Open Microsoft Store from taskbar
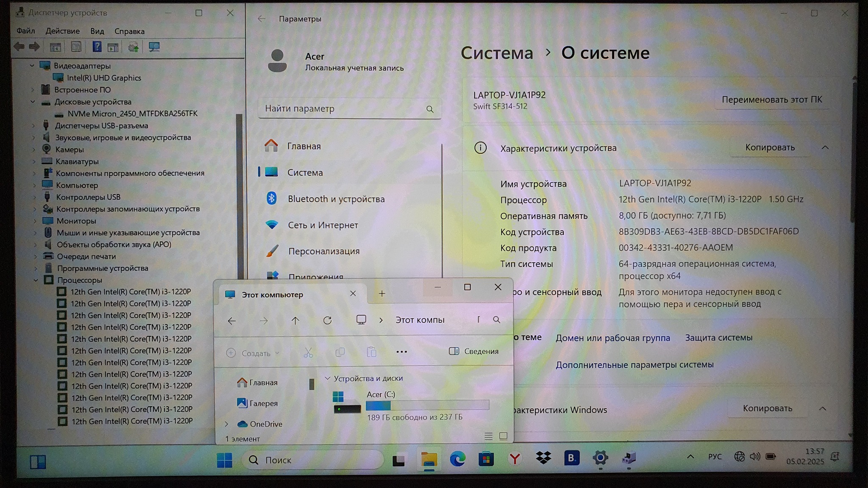The image size is (868, 488). [x=486, y=459]
